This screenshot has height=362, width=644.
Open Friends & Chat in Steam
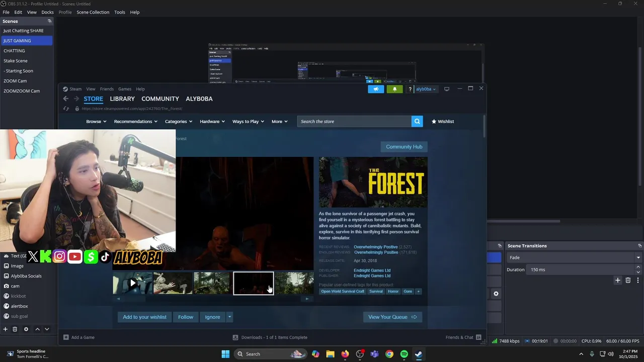click(x=463, y=337)
